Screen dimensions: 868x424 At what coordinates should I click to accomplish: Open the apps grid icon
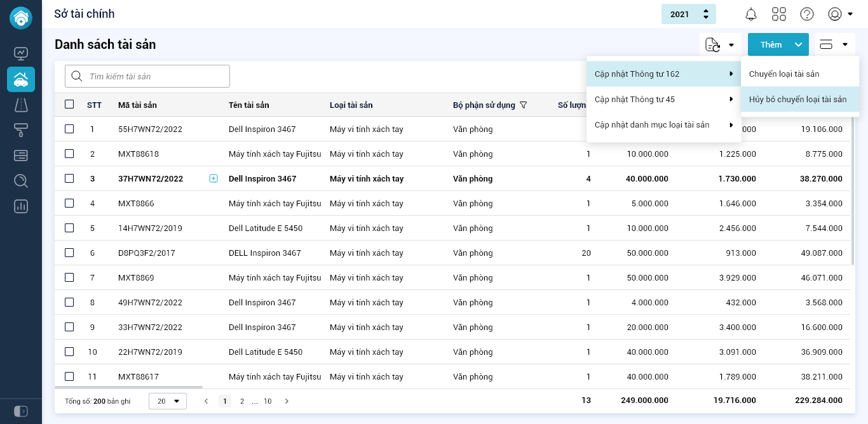click(779, 14)
